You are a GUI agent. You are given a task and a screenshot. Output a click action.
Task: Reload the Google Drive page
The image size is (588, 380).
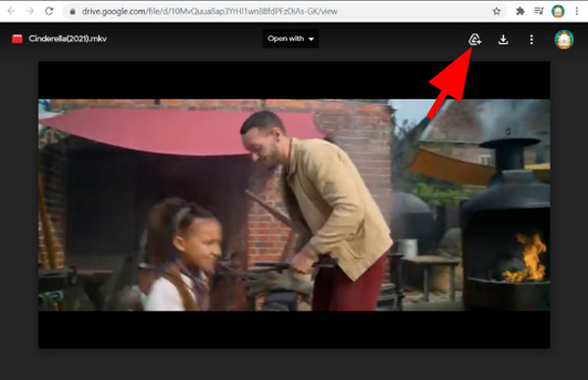[49, 11]
